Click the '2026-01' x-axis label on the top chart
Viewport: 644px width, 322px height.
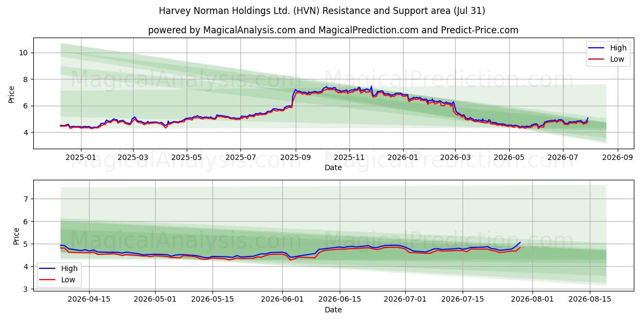pyautogui.click(x=403, y=158)
